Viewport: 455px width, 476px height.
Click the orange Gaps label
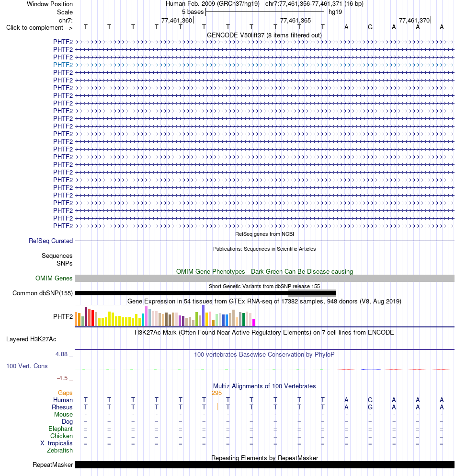tap(65, 393)
